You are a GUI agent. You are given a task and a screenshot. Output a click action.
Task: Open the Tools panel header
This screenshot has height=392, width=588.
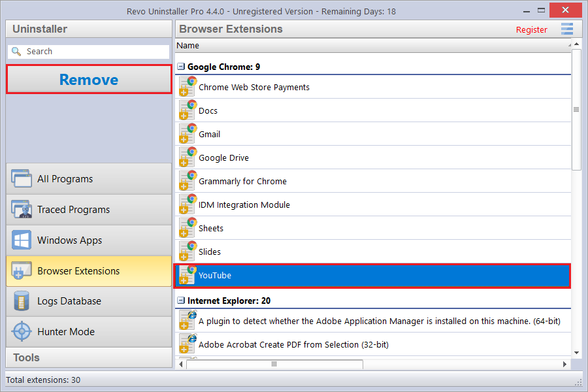pyautogui.click(x=89, y=357)
